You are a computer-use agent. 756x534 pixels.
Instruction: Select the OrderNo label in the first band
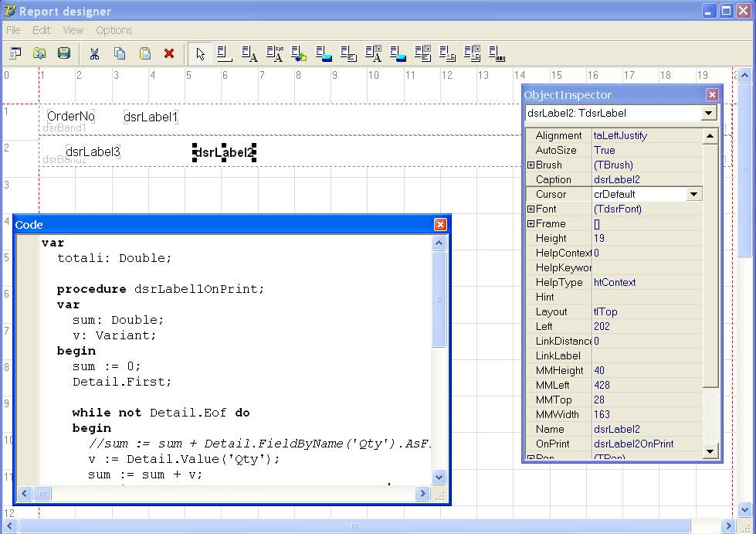click(x=70, y=117)
